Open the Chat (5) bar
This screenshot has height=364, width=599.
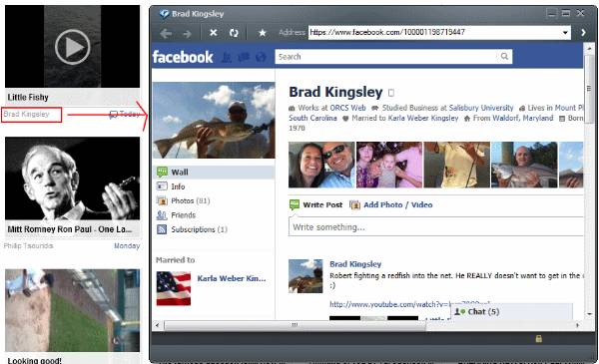(x=512, y=312)
